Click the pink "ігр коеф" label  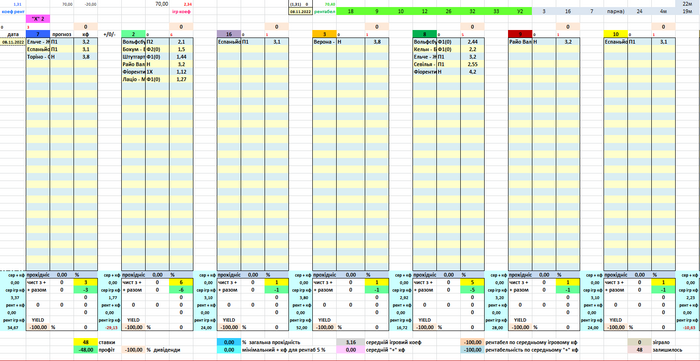181,11
